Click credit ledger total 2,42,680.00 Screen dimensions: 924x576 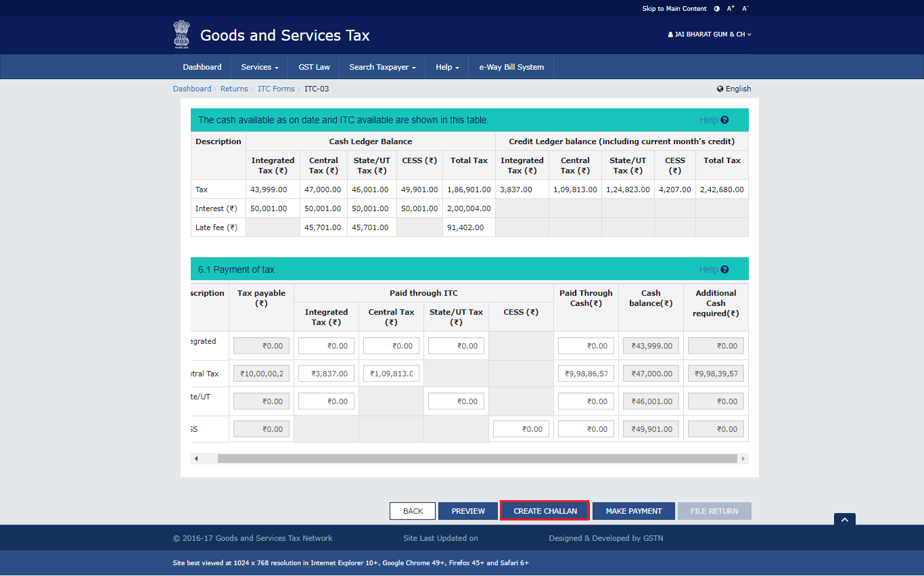[x=722, y=190]
